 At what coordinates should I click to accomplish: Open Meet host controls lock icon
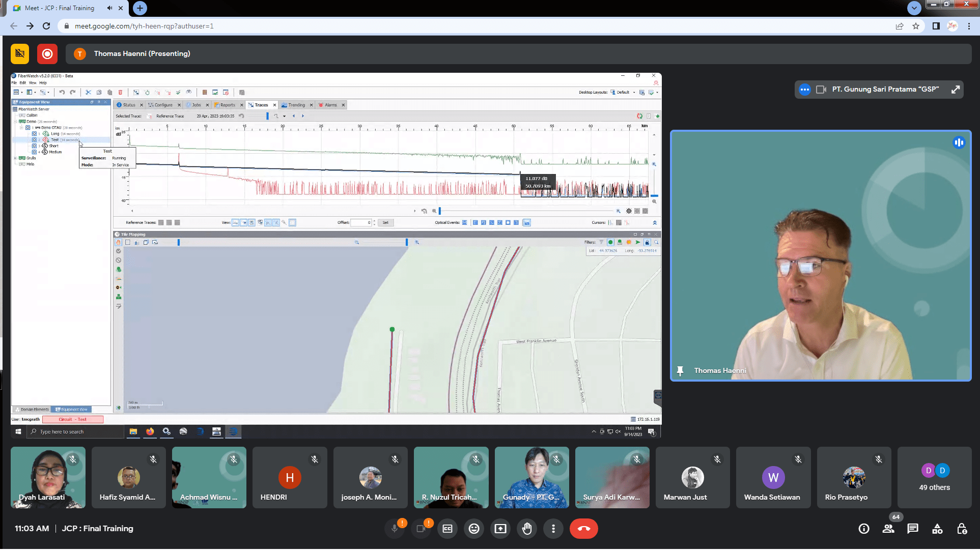pyautogui.click(x=962, y=529)
